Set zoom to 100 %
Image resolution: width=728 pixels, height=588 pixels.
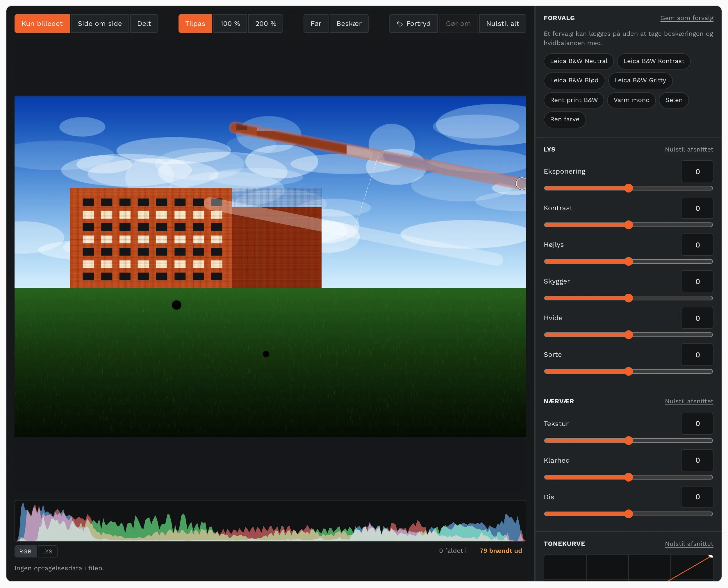pyautogui.click(x=230, y=24)
